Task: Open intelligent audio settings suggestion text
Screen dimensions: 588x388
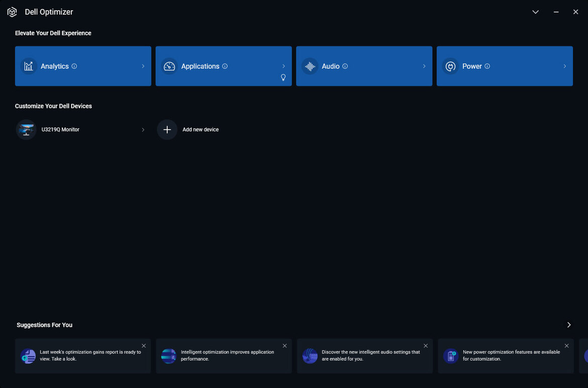Action: pyautogui.click(x=371, y=355)
